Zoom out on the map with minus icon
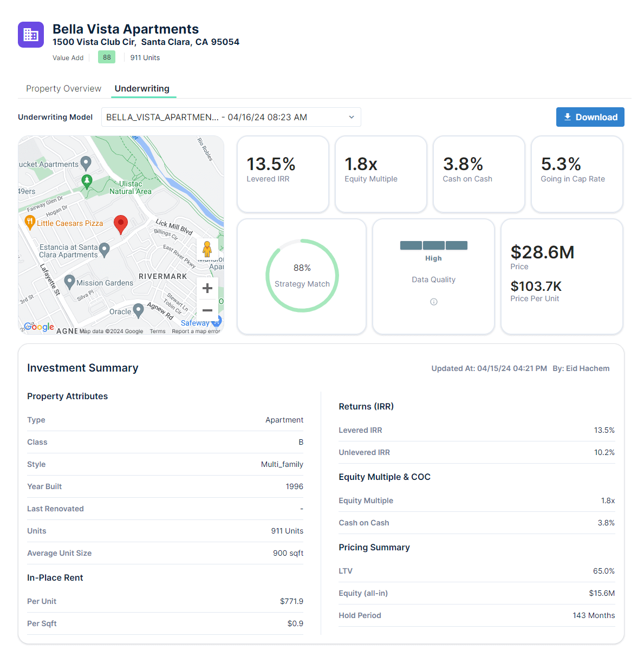This screenshot has height=663, width=644. point(207,310)
